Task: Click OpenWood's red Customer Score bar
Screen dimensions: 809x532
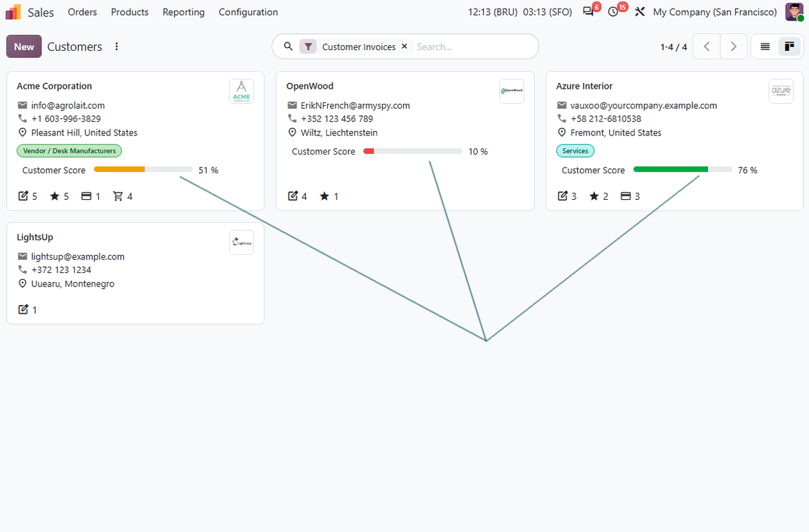Action: pos(413,151)
